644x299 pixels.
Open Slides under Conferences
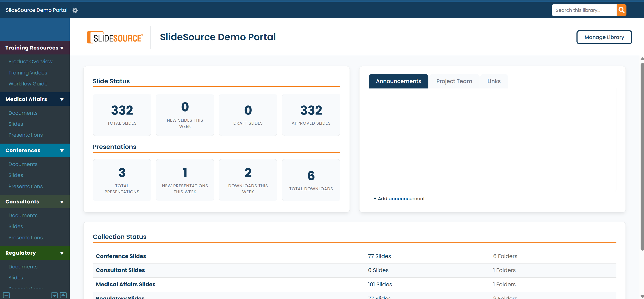tap(16, 175)
